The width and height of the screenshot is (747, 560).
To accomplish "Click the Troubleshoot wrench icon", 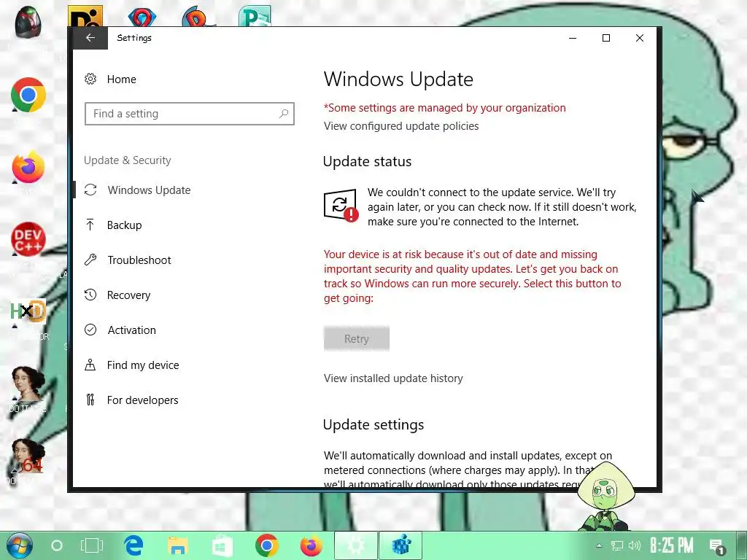I will 90,260.
